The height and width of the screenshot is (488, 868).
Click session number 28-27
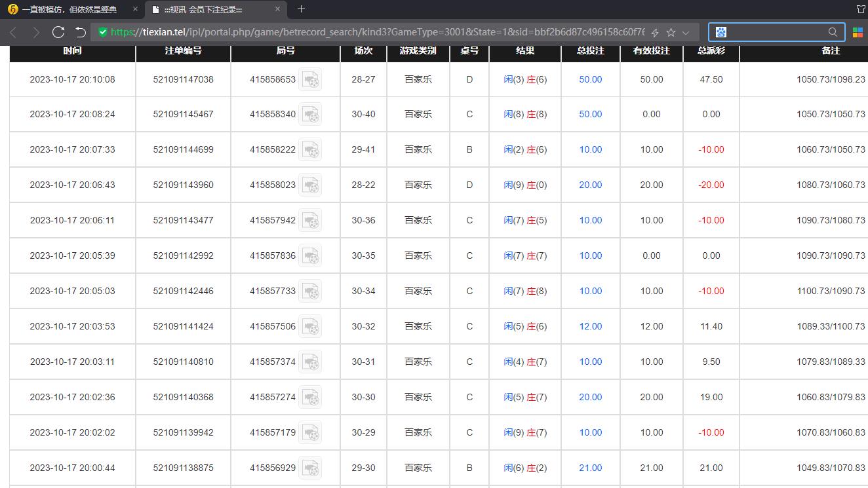pyautogui.click(x=363, y=79)
